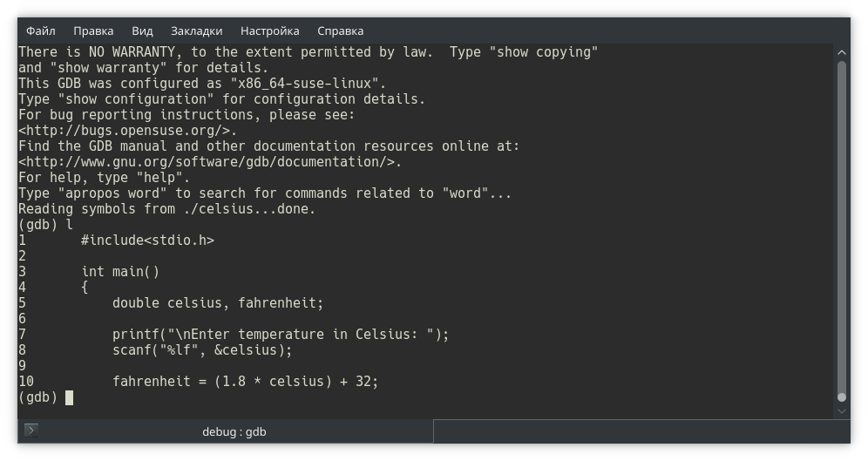Click the fahrenheit calculation line
Screen dimensions: 868x461
tap(245, 382)
